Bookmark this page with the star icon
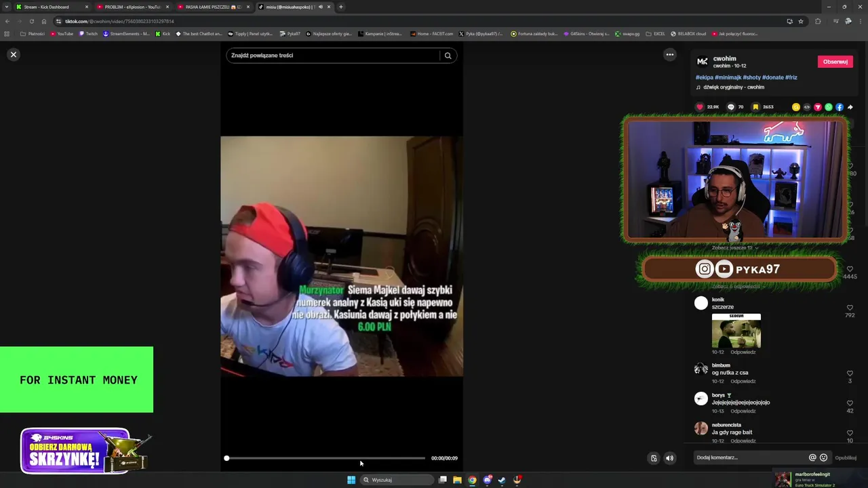Screen dimensions: 868x488 (x=801, y=21)
